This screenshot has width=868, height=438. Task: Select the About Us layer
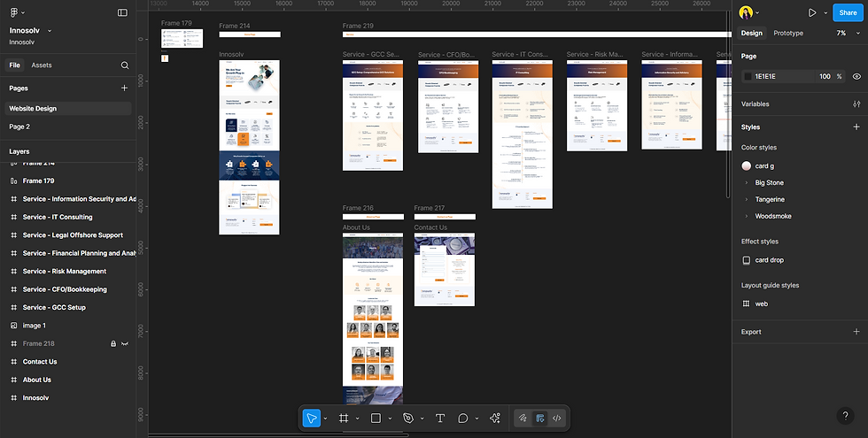click(x=36, y=380)
